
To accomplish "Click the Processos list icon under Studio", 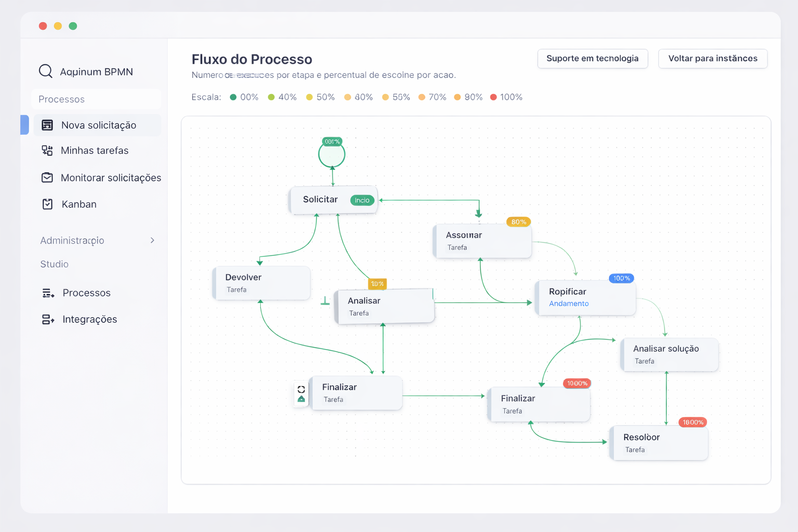I will pyautogui.click(x=48, y=293).
